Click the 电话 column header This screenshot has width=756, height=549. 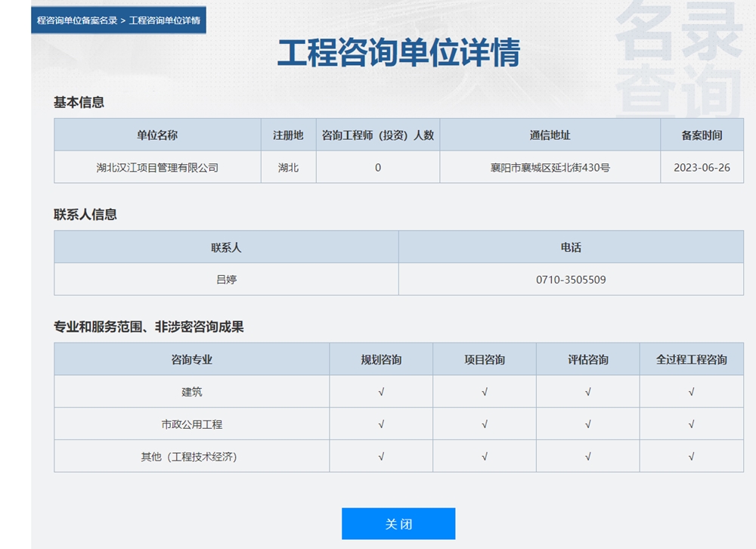[x=571, y=247]
